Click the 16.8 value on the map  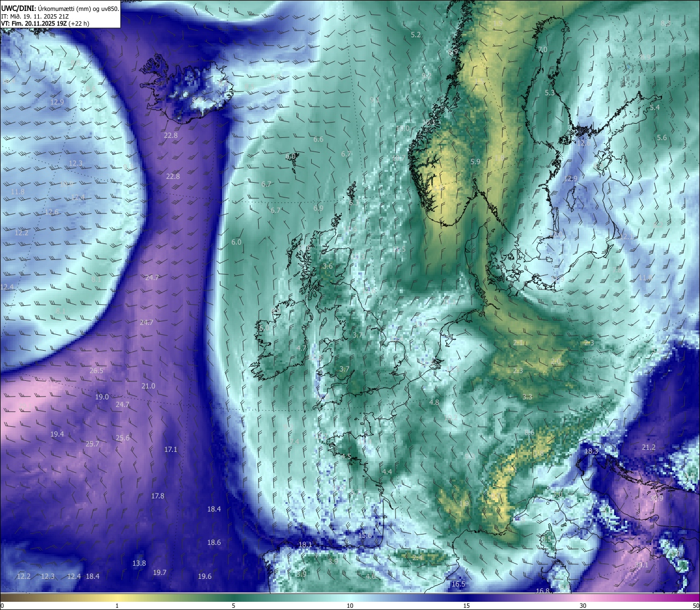542,591
